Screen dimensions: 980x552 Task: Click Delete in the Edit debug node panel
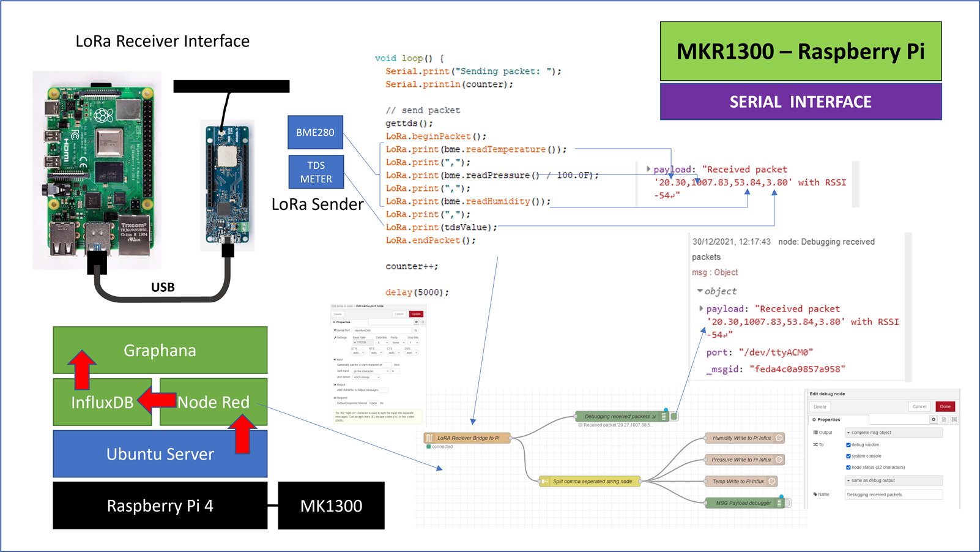pyautogui.click(x=820, y=407)
